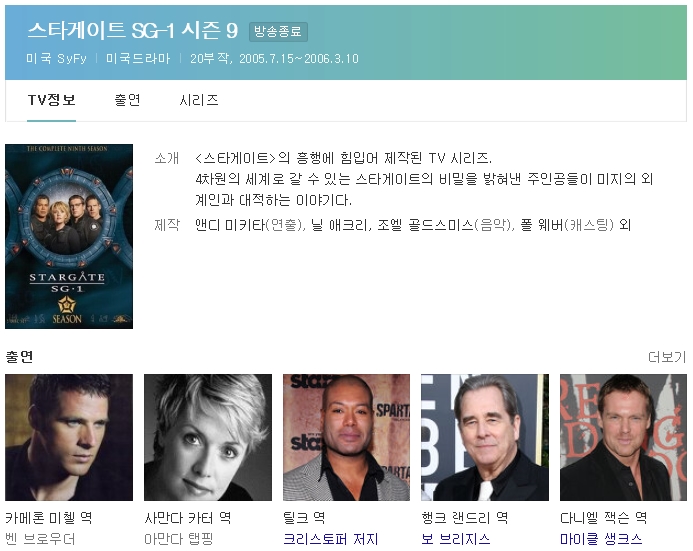Switch to the 출연 tab
Image resolution: width=693 pixels, height=551 pixels.
[127, 100]
